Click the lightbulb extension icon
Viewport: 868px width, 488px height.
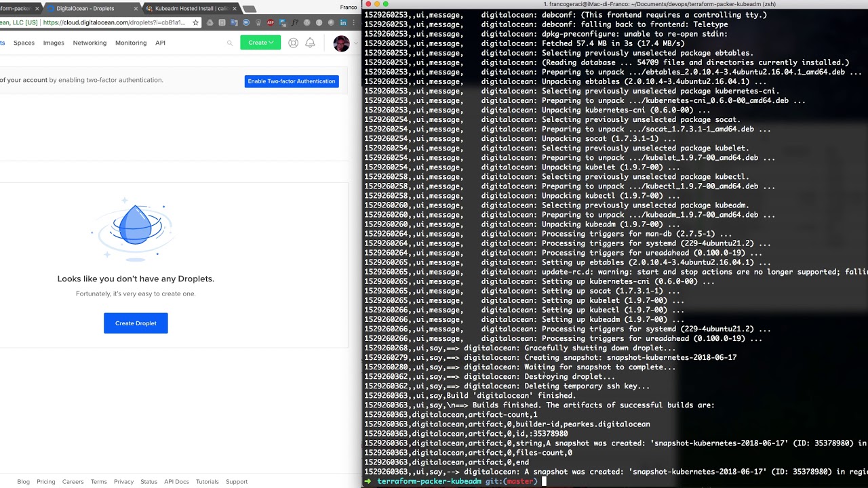click(258, 22)
